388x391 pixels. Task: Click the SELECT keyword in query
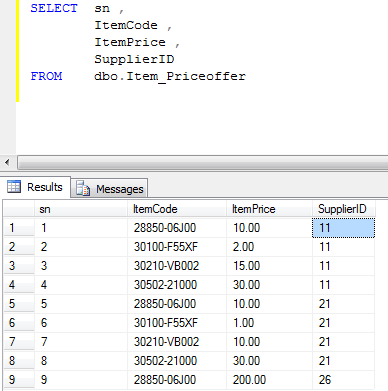(x=54, y=8)
